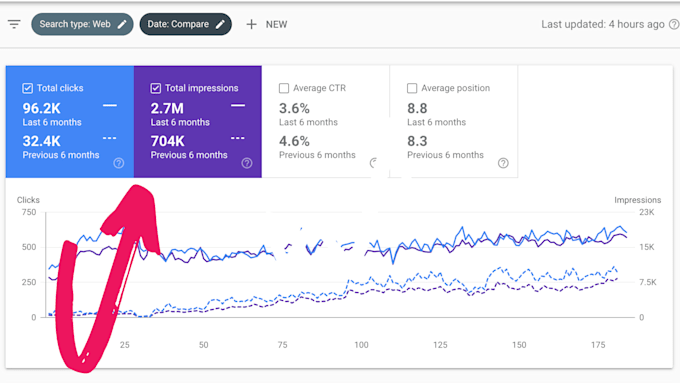Click the 15K impressions axis label
680x383 pixels.
(x=647, y=247)
